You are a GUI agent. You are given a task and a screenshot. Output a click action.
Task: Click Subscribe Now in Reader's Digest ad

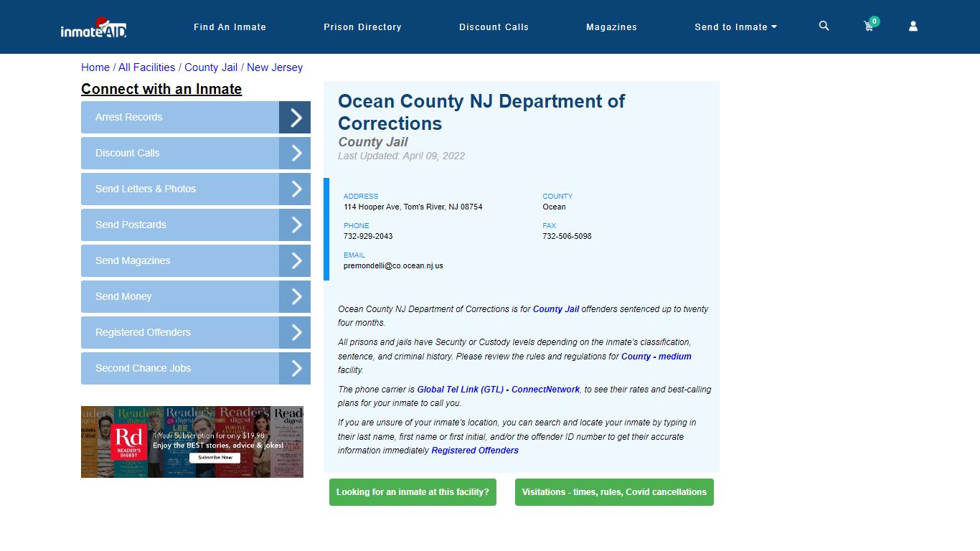click(x=215, y=458)
